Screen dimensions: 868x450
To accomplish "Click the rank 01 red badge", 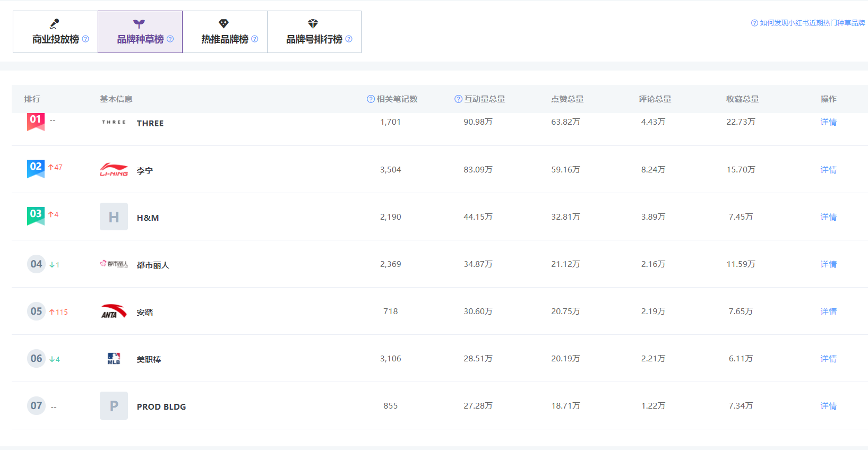I will click(36, 122).
